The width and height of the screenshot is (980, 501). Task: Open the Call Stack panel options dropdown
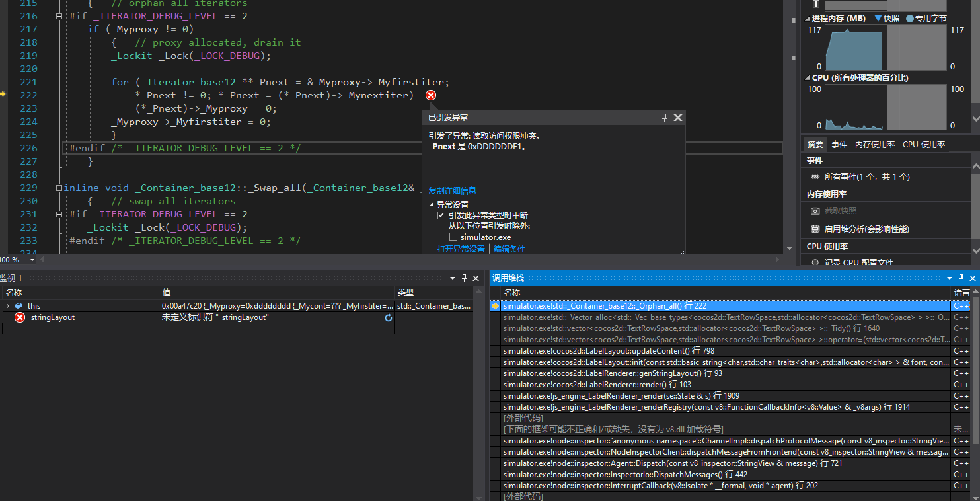950,278
